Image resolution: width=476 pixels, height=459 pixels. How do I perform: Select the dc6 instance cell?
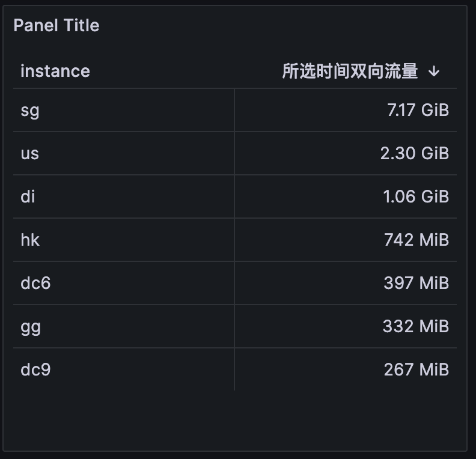[x=35, y=283]
